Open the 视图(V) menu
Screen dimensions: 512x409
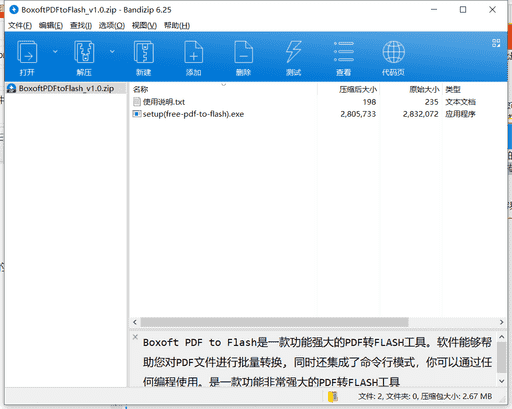click(144, 25)
